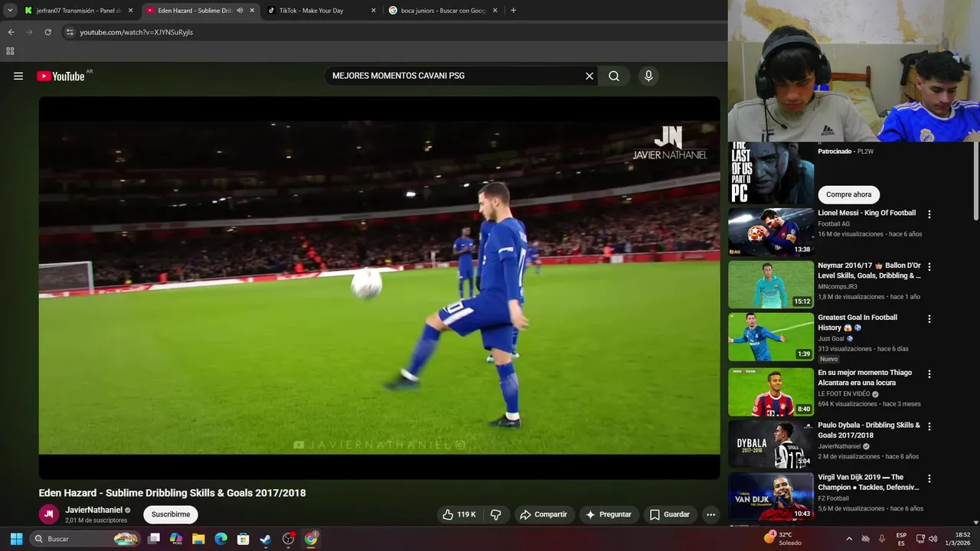Image resolution: width=980 pixels, height=551 pixels.
Task: Subscribe with the Suscribirme button
Action: point(171,514)
